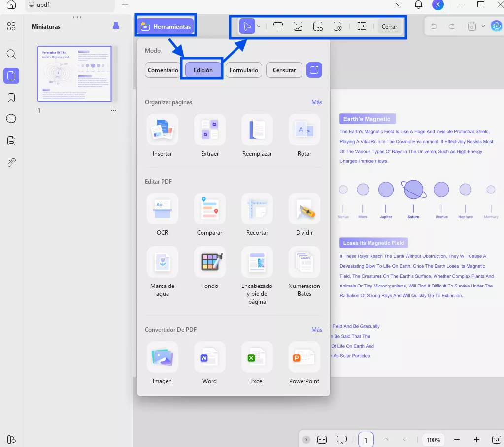
Task: Switch to Comentario mode
Action: 163,70
